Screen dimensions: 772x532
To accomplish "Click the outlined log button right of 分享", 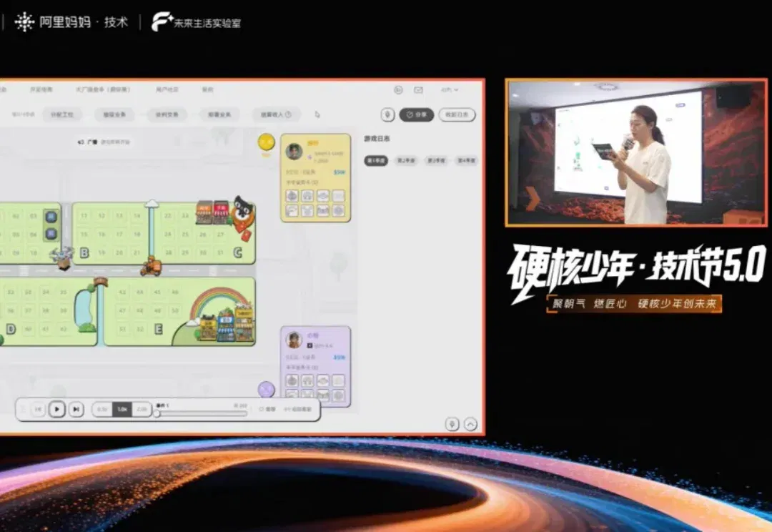I will (457, 115).
